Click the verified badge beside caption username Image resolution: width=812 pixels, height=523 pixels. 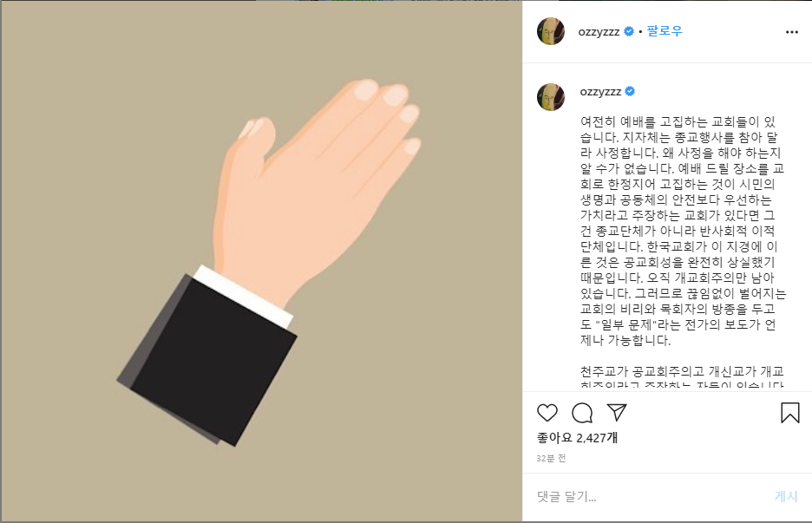click(630, 92)
